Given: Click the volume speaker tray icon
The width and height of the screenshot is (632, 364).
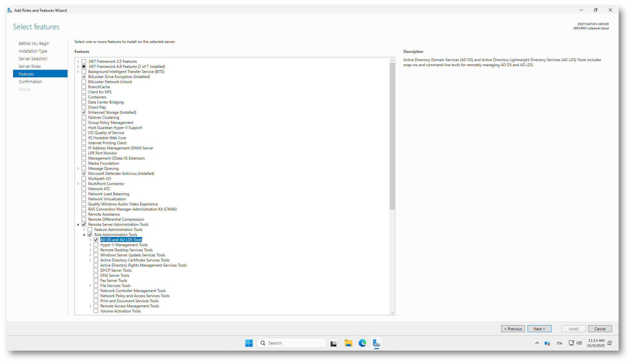Looking at the screenshot, I should [x=579, y=343].
